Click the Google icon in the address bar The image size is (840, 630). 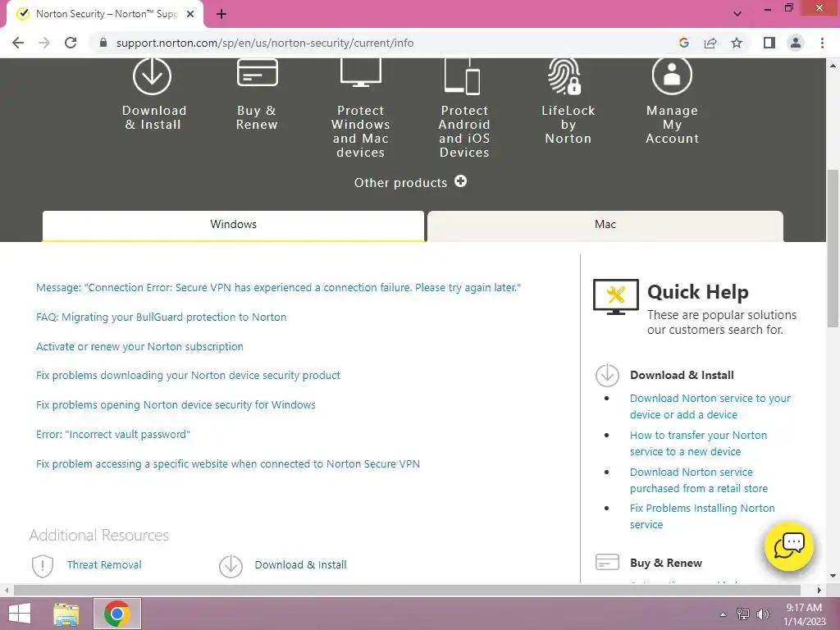click(683, 43)
